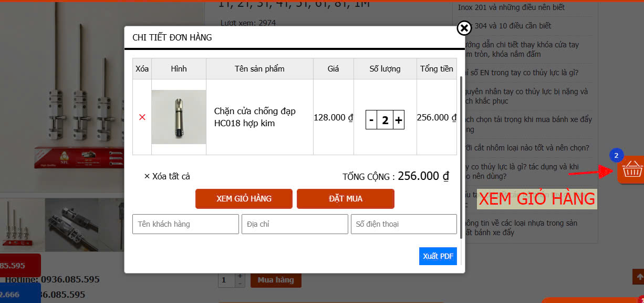
Task: Click the Tên khách hàng input field
Action: click(185, 224)
